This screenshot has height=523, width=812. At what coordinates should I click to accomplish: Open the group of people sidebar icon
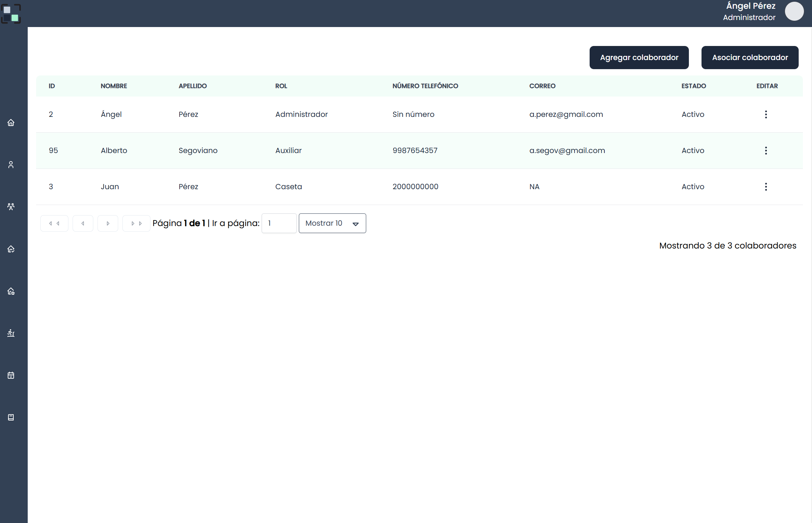click(x=11, y=207)
